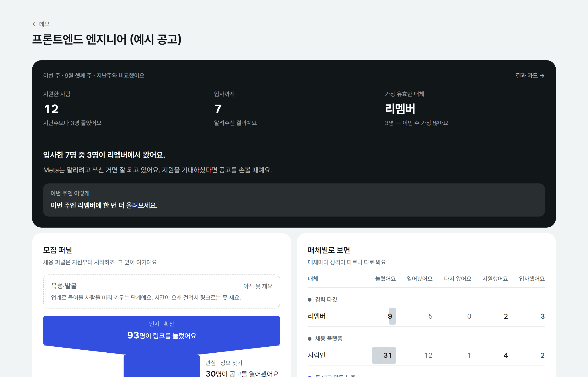This screenshot has width=588, height=377.
Task: Click the 아직 못 재요 label
Action: point(258,286)
